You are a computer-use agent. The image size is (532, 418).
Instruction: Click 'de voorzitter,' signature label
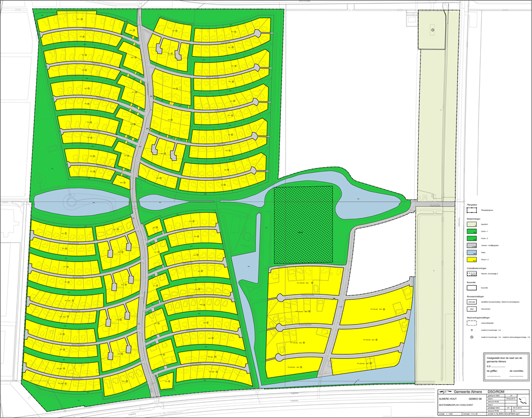point(517,371)
